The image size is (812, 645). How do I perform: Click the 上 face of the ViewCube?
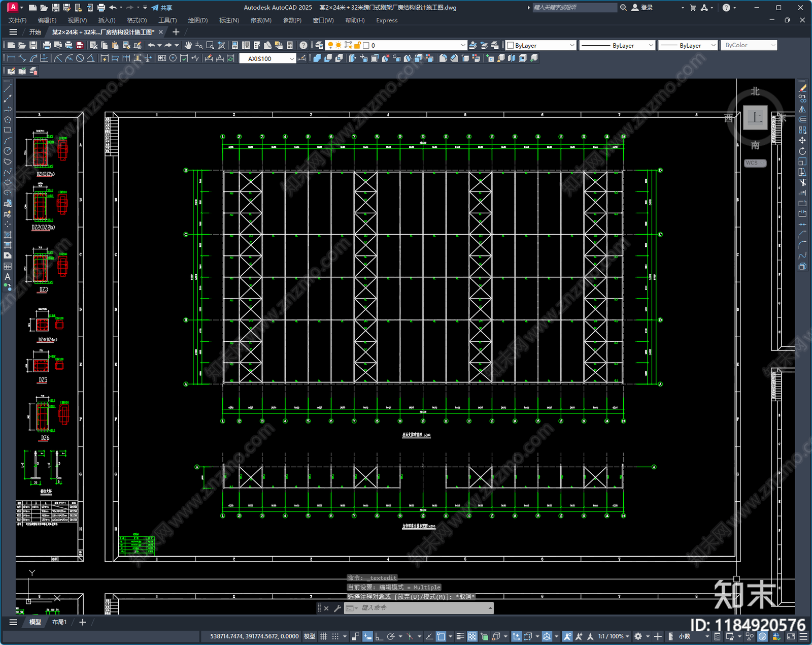755,118
